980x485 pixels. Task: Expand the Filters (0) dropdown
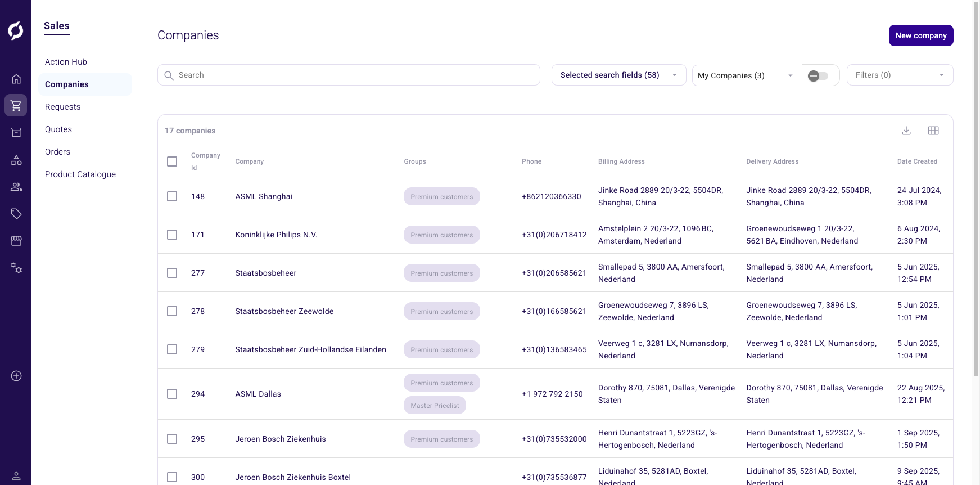pyautogui.click(x=900, y=75)
